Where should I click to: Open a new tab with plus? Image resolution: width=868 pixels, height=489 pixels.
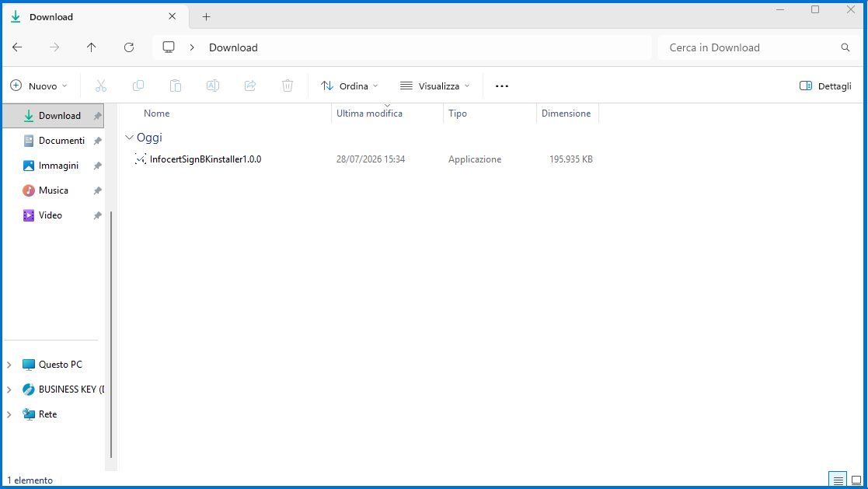click(207, 17)
